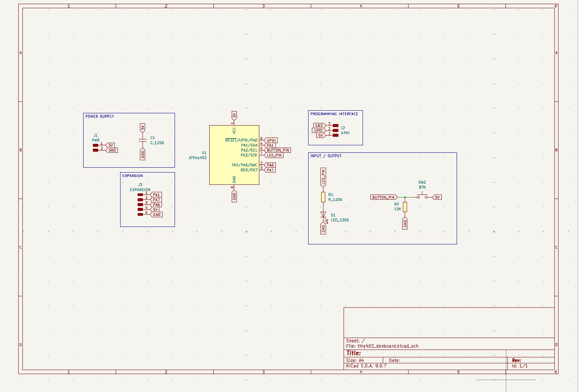Click the TXD/PA6/DAC pin name
The width and height of the screenshot is (579, 392).
click(x=244, y=165)
